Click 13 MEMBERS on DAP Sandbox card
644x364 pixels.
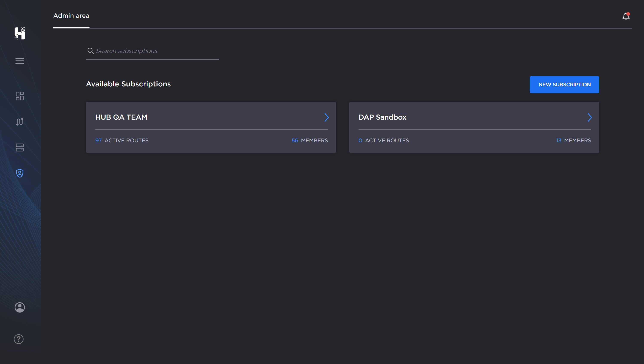coord(573,140)
